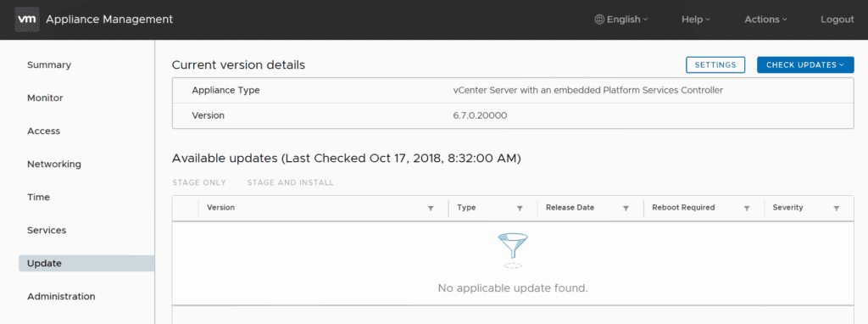Click the version value 6.7.0.20000
The width and height of the screenshot is (868, 324).
tap(480, 115)
